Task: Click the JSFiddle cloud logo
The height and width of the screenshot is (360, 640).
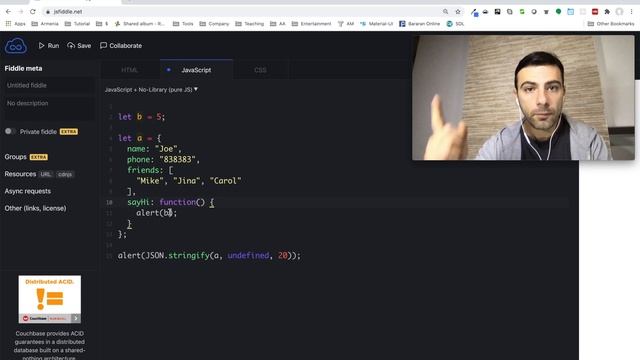Action: coord(16,46)
